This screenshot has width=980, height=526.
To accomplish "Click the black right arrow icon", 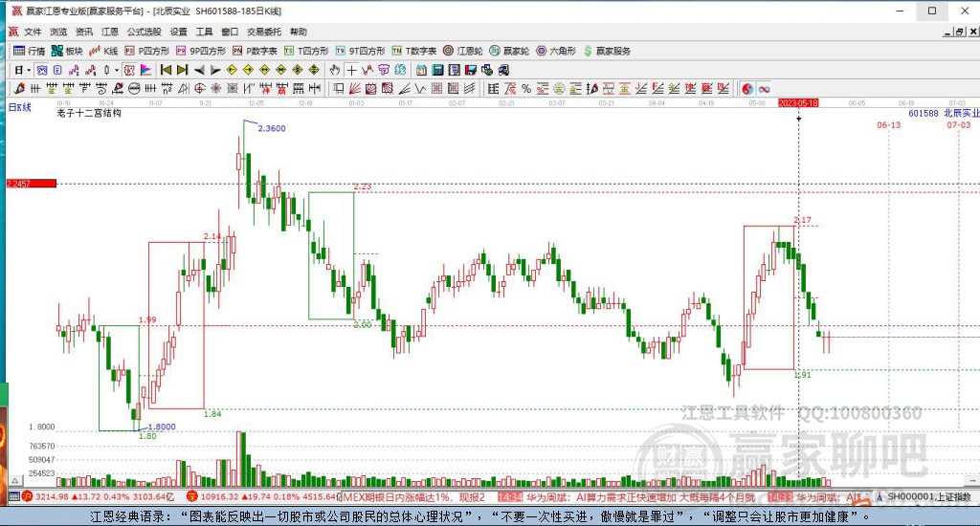I will pyautogui.click(x=215, y=70).
